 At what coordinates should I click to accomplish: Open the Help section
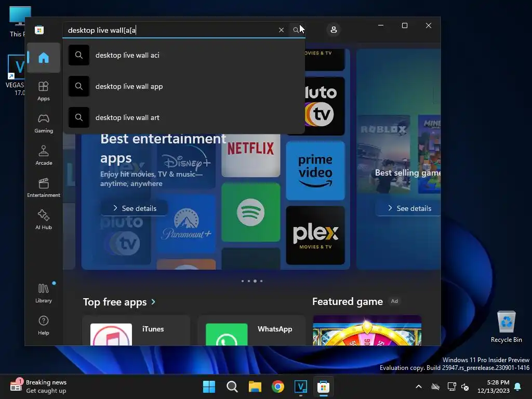click(44, 325)
